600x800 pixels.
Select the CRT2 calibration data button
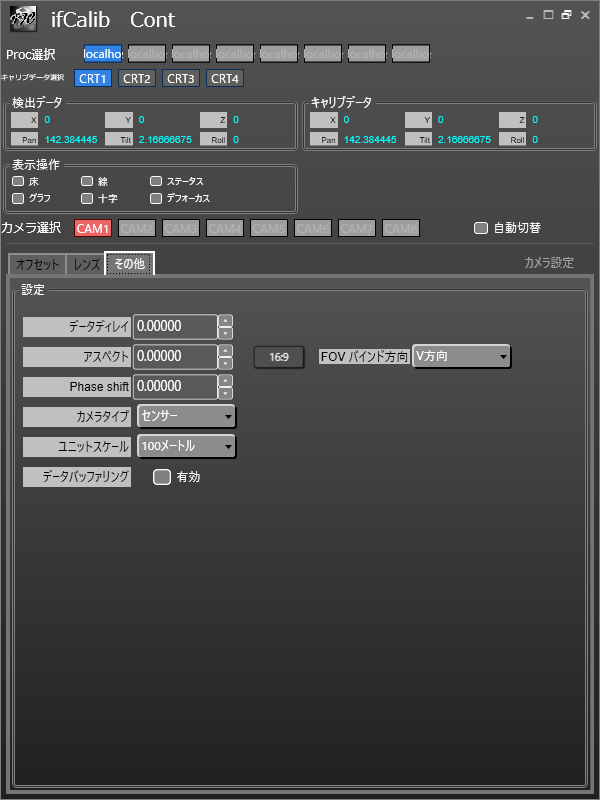coord(137,78)
